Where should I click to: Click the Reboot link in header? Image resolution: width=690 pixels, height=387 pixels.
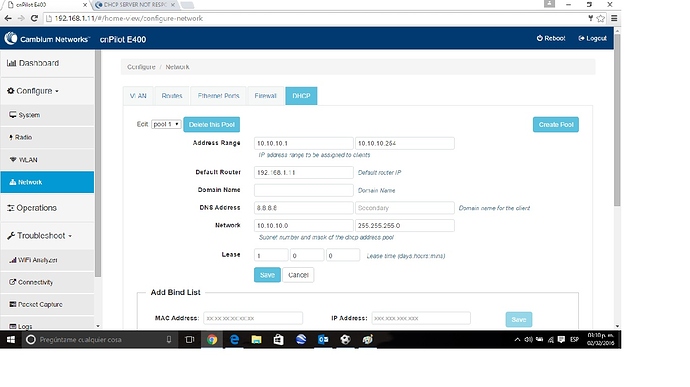(551, 39)
